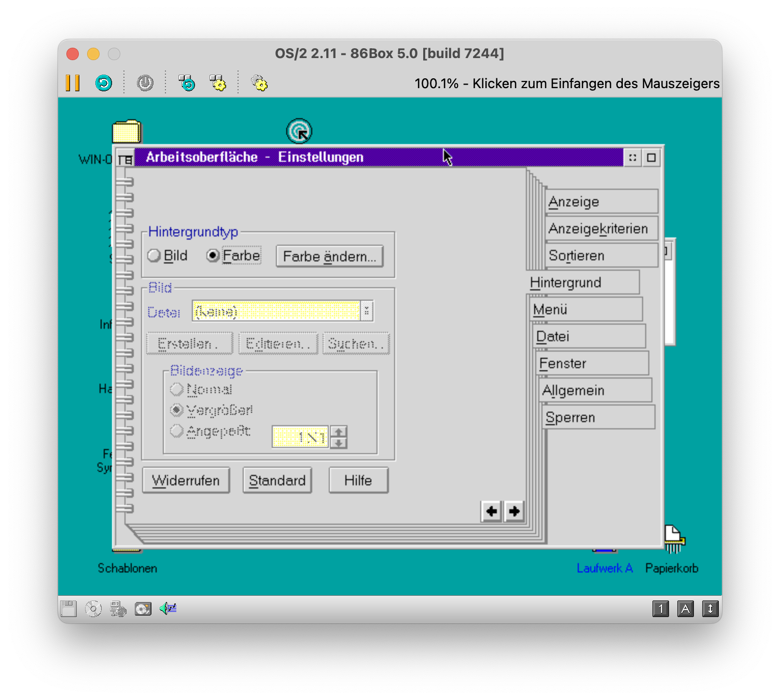The width and height of the screenshot is (780, 700).
Task: Click the Suchen button
Action: 356,343
